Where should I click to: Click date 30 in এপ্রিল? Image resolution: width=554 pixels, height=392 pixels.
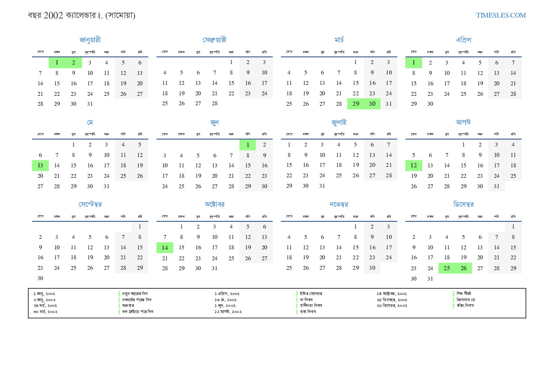(430, 104)
